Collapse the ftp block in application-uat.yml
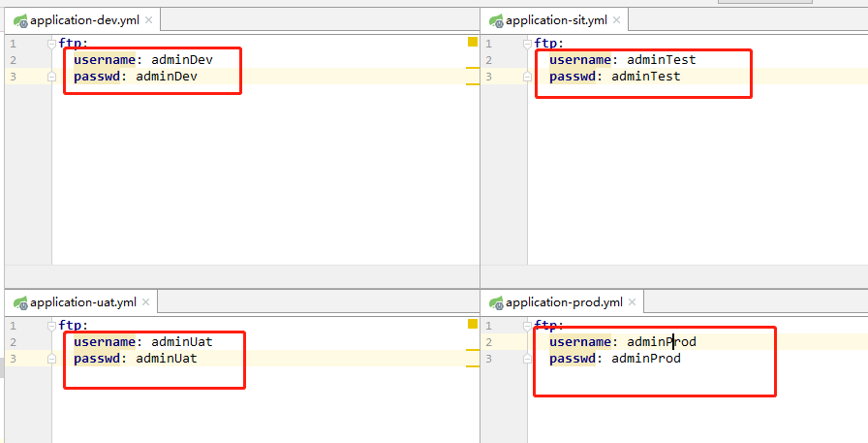The image size is (868, 443). [x=51, y=326]
